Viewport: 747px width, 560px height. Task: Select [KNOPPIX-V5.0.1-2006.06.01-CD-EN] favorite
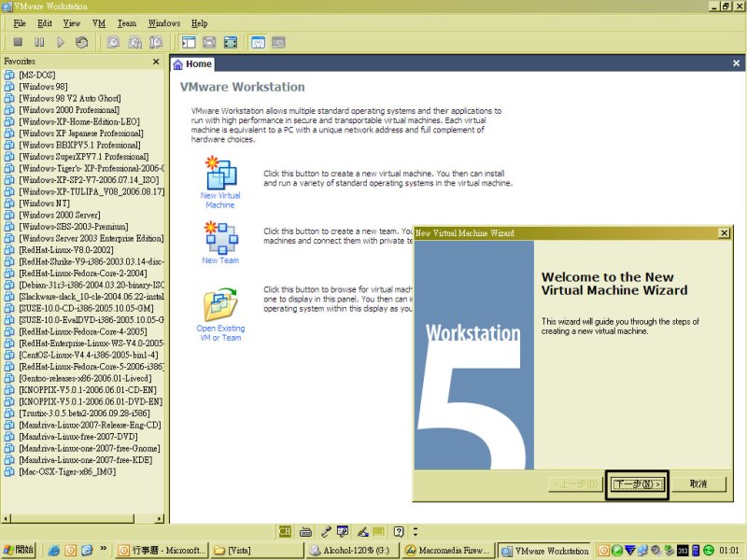click(x=88, y=389)
